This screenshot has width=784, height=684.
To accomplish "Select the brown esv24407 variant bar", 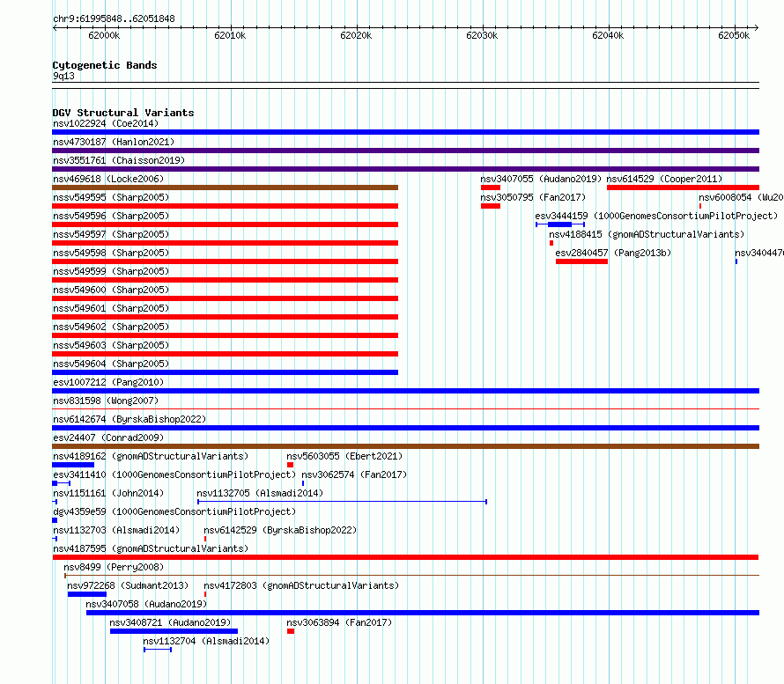I will click(x=405, y=446).
